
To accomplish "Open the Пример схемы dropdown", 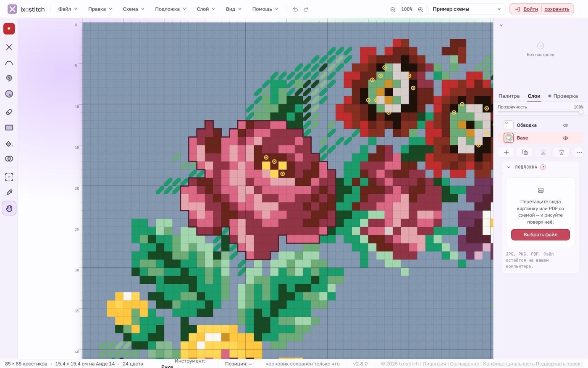I will pos(467,9).
